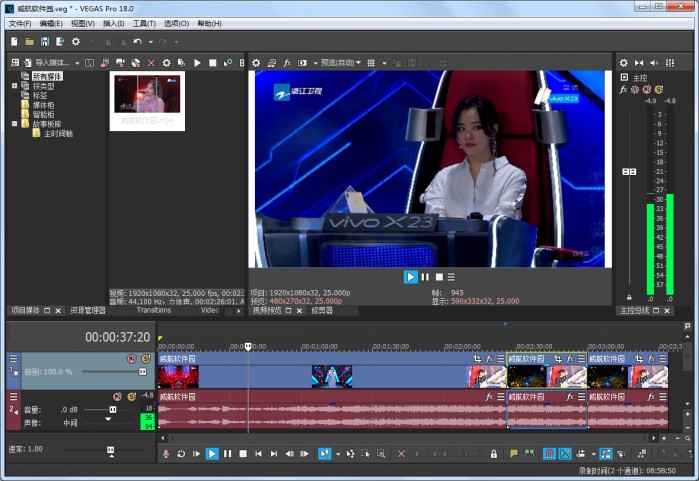This screenshot has height=481, width=699.
Task: Switch to the 修剪器 tab
Action: (x=322, y=310)
